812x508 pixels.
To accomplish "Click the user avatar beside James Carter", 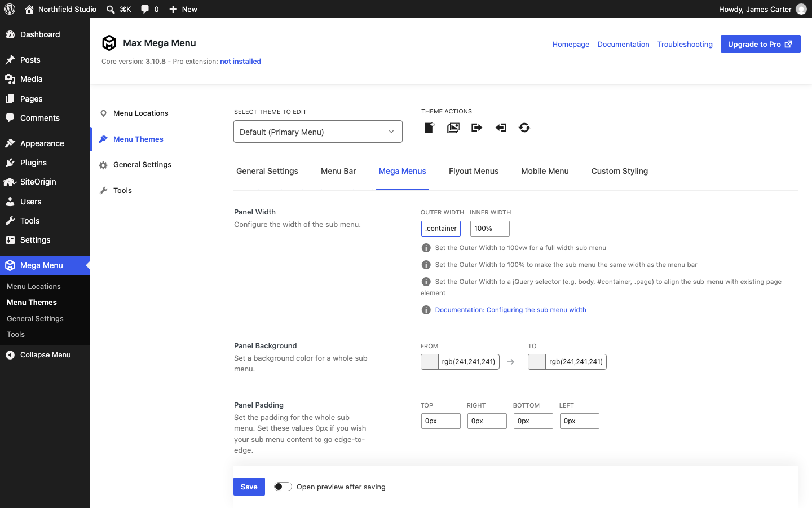I will [801, 9].
